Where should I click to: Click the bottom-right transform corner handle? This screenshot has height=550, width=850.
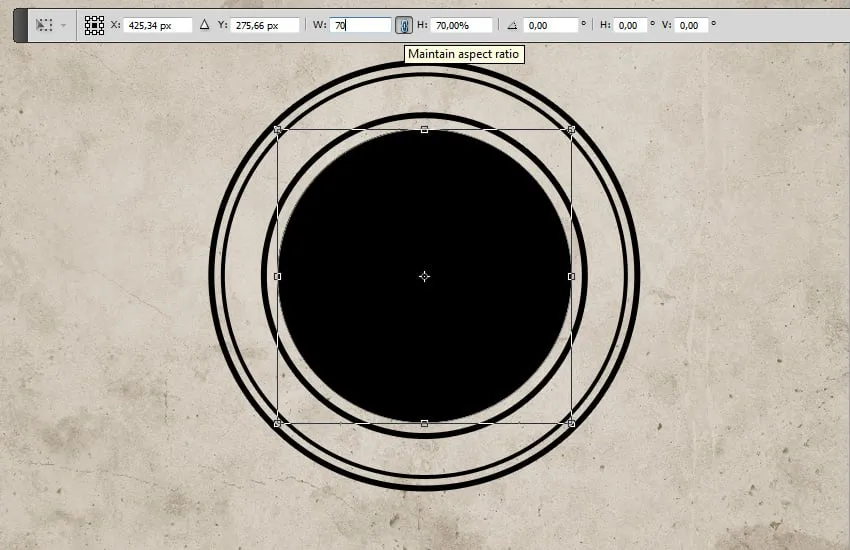coord(571,423)
